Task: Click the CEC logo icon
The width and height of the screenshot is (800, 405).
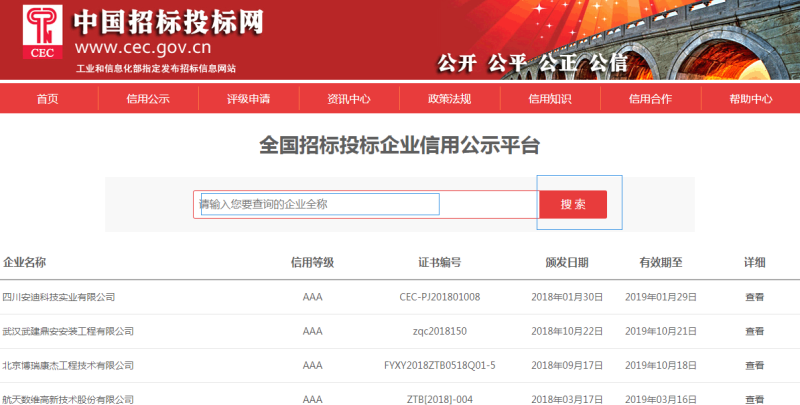Action: 43,32
